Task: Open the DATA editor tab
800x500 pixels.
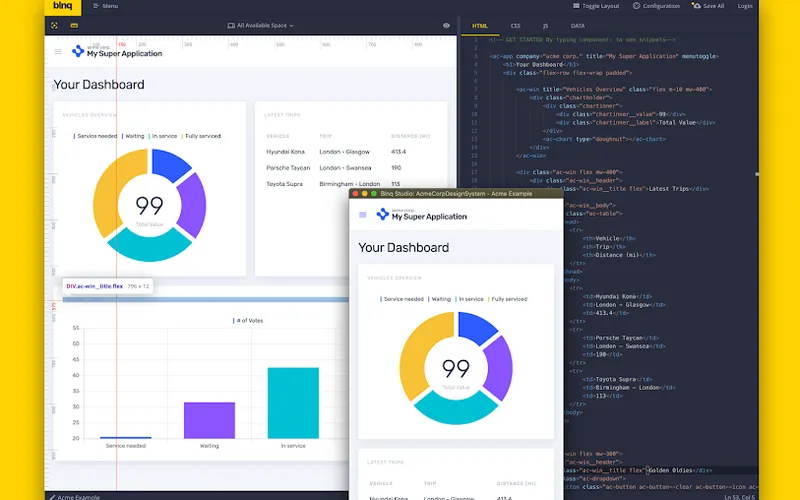Action: click(578, 25)
